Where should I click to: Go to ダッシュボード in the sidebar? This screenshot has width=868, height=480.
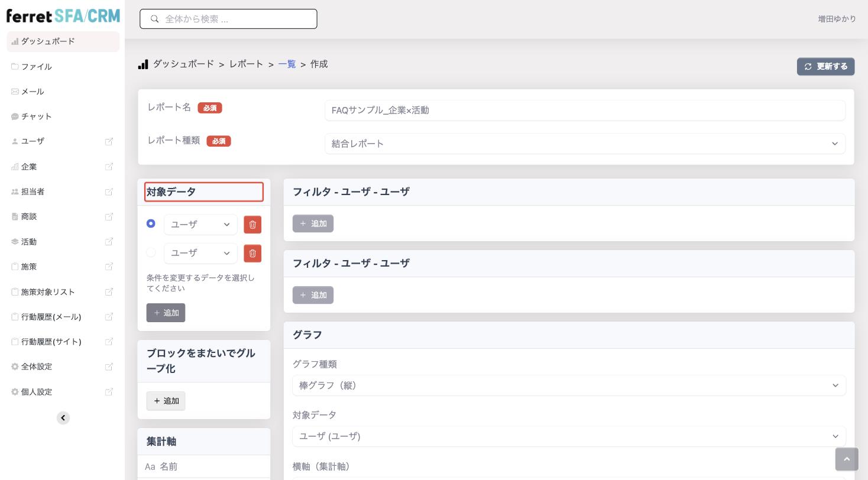(x=63, y=41)
